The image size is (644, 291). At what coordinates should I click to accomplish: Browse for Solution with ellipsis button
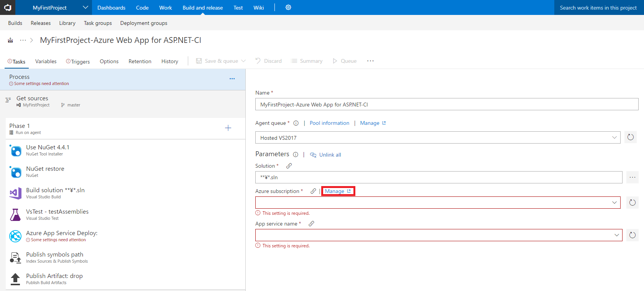pos(632,177)
